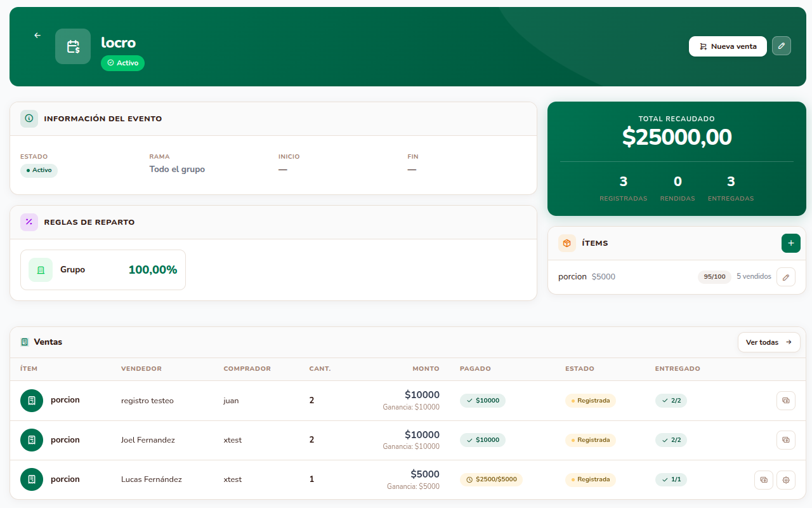The image size is (812, 508).
Task: Click the Grupo 100,00% share card
Action: tap(103, 270)
